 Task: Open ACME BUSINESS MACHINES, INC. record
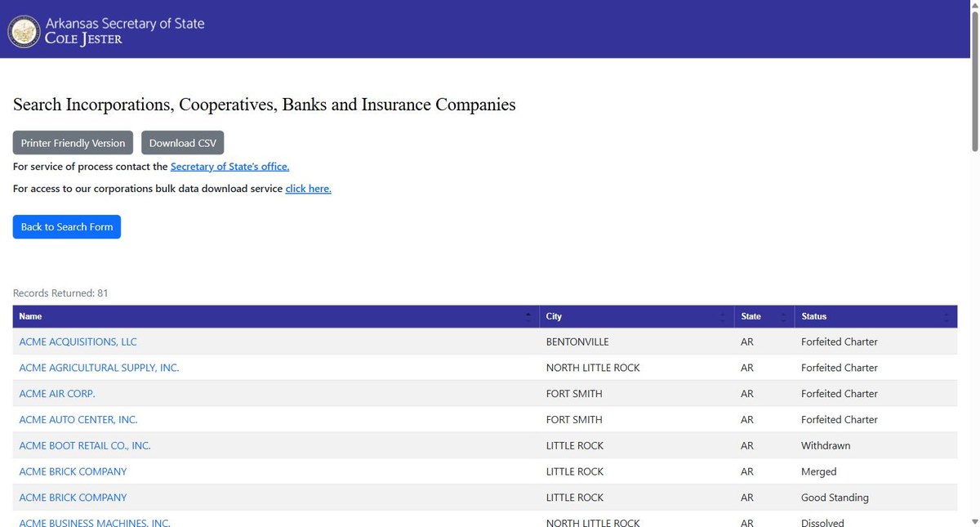tap(95, 522)
